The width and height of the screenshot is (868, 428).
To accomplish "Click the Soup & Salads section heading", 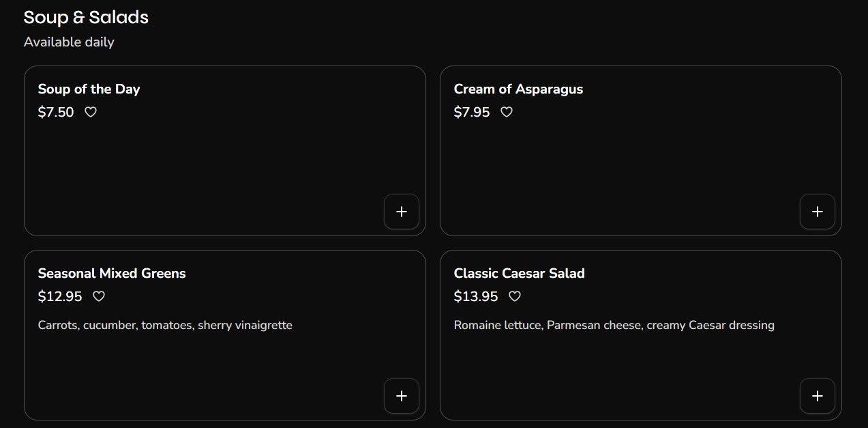I will coord(86,17).
